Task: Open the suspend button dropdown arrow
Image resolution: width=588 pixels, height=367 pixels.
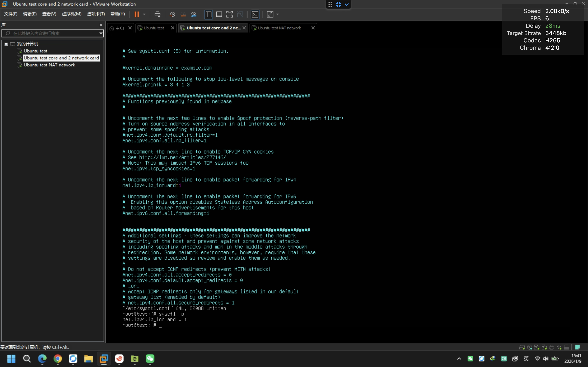Action: [x=144, y=14]
